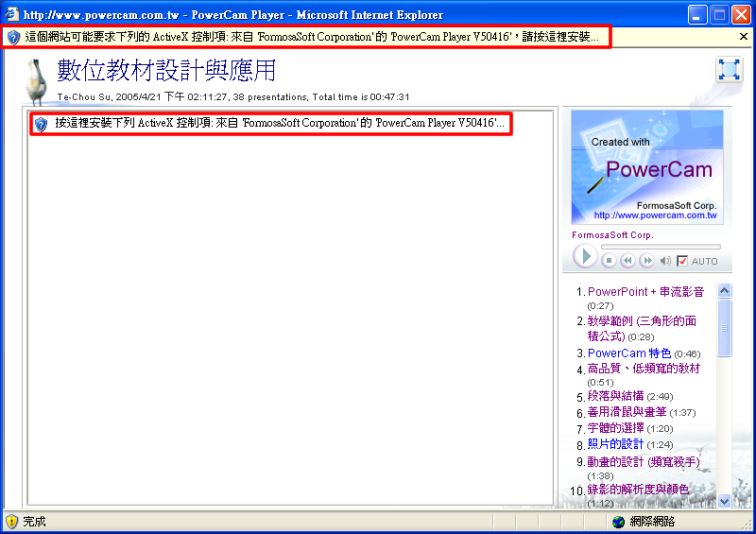Viewport: 756px width, 534px height.
Task: Open chapter 4 高品質、低頻寬的教材
Action: click(x=644, y=369)
